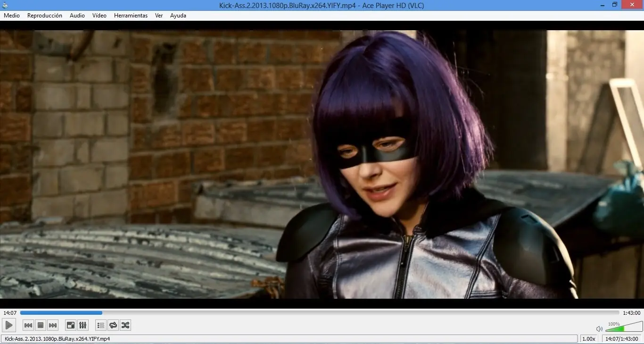644x344 pixels.
Task: Open the Vídeo menu
Action: point(99,16)
